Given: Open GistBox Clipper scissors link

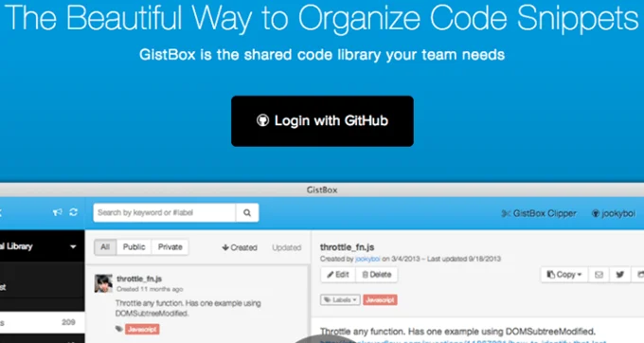Looking at the screenshot, I should [x=539, y=213].
